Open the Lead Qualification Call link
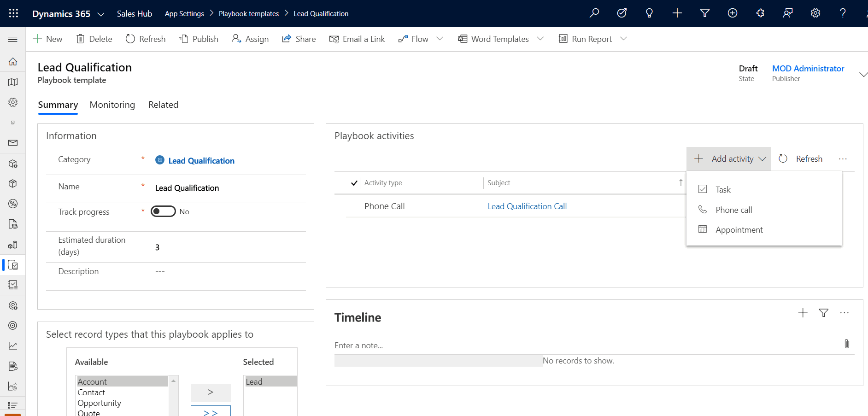 click(527, 206)
